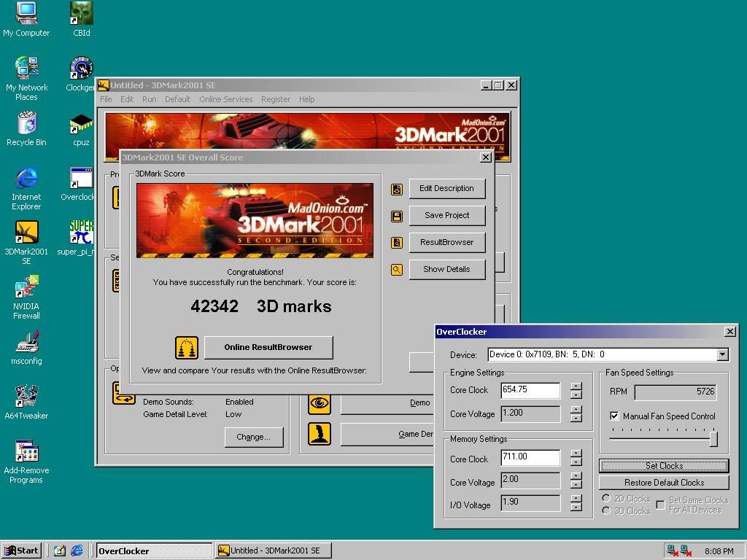Open the Help menu in 3DMark2001
747x560 pixels.
[307, 99]
